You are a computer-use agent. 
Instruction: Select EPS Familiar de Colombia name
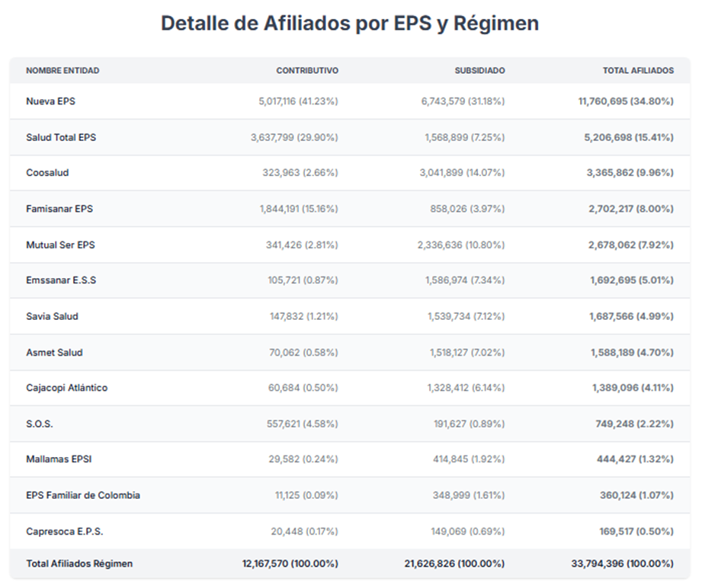pyautogui.click(x=83, y=495)
